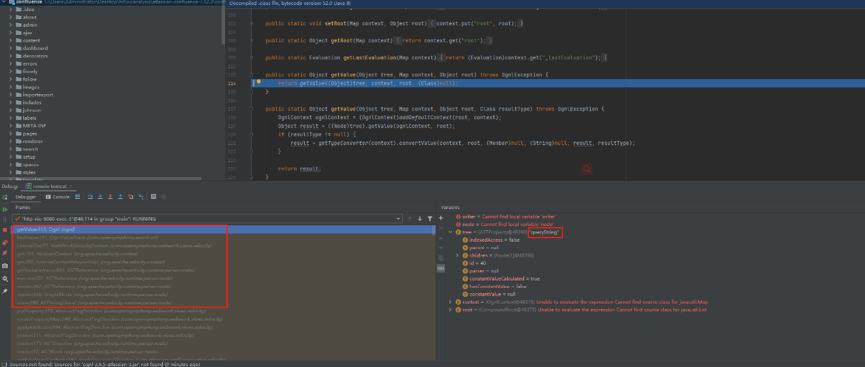This screenshot has width=865, height=367.
Task: Click New Watch plus icon in Variables
Action: coord(440,219)
